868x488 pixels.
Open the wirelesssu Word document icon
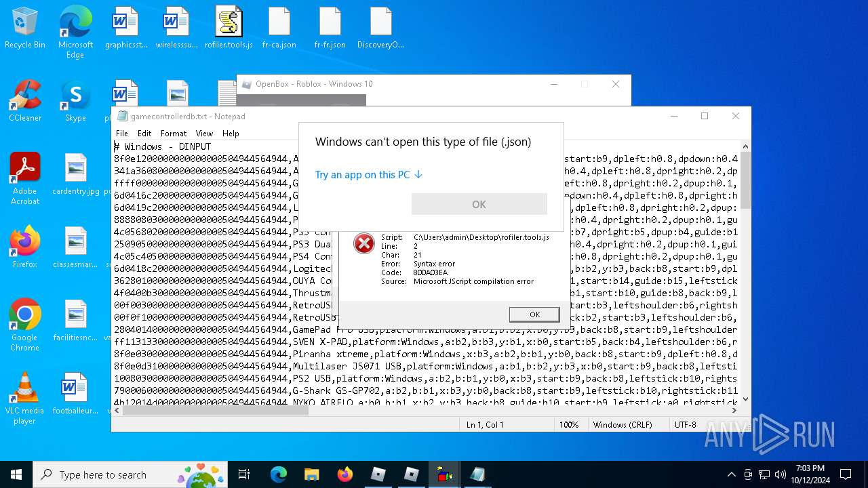click(177, 28)
